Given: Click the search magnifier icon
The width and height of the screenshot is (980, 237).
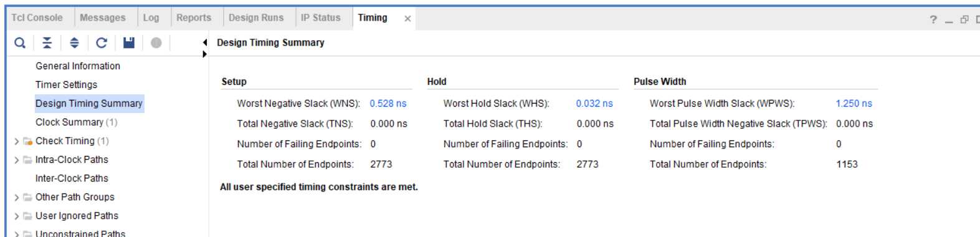Looking at the screenshot, I should tap(20, 42).
